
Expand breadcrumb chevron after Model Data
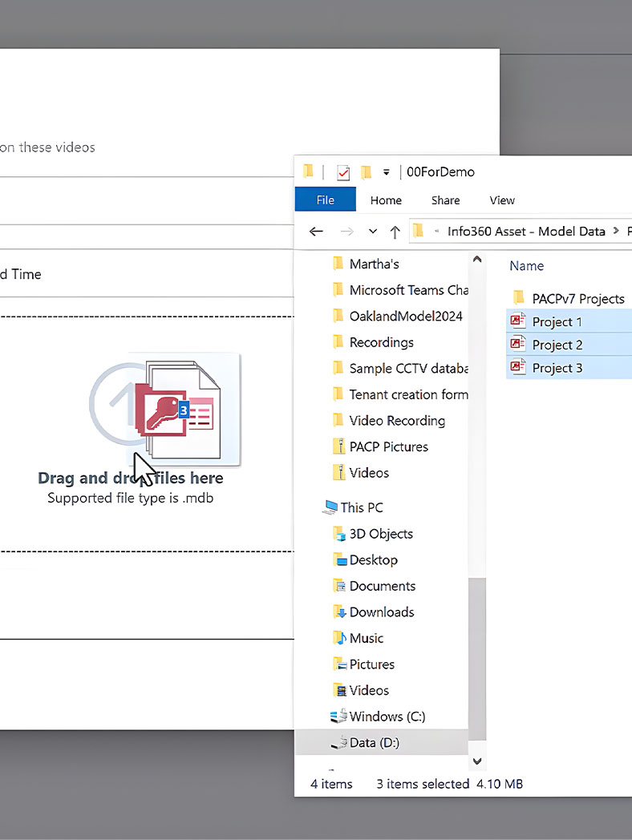(616, 231)
